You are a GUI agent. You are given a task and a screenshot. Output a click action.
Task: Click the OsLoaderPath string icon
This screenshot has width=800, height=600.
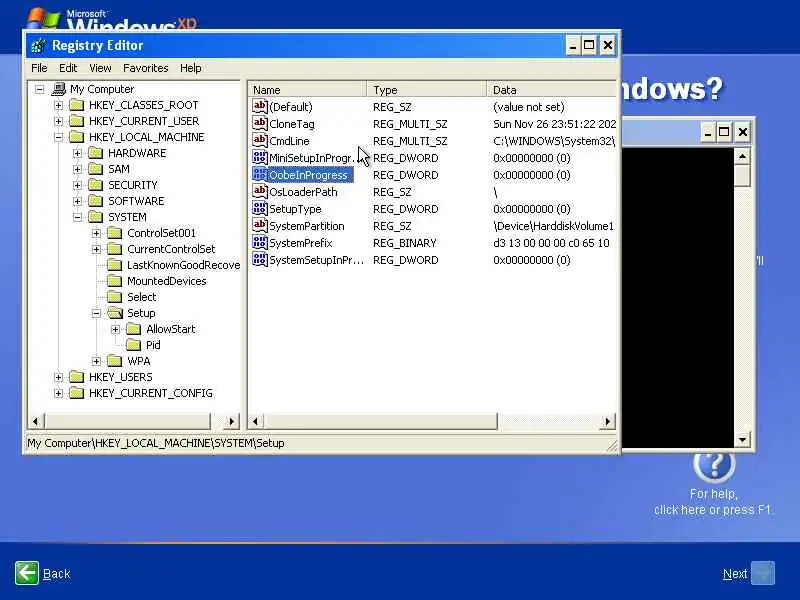(260, 191)
